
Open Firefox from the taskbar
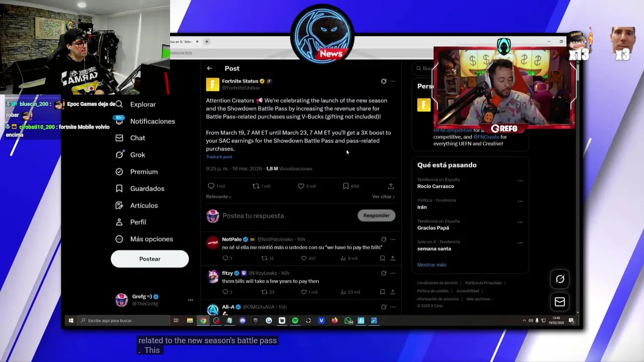[x=335, y=321]
